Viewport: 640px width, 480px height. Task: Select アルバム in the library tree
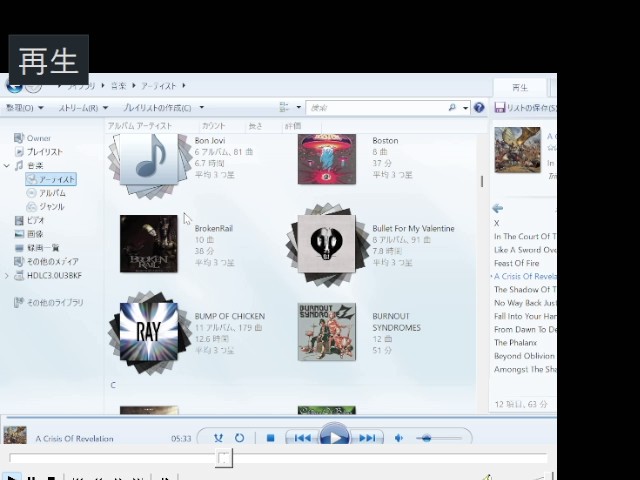(x=52, y=193)
